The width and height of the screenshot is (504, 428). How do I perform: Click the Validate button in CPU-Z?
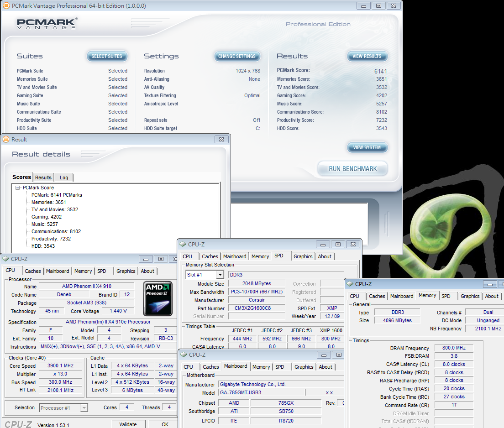click(128, 424)
